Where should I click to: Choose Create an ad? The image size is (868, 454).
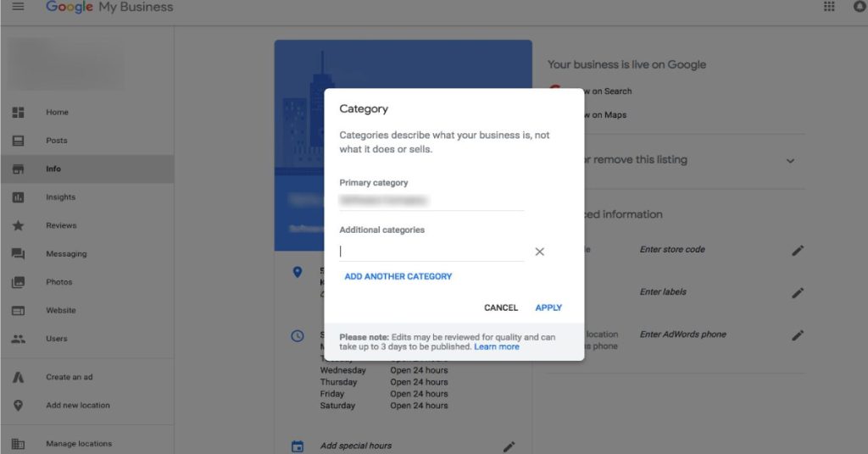click(x=70, y=377)
